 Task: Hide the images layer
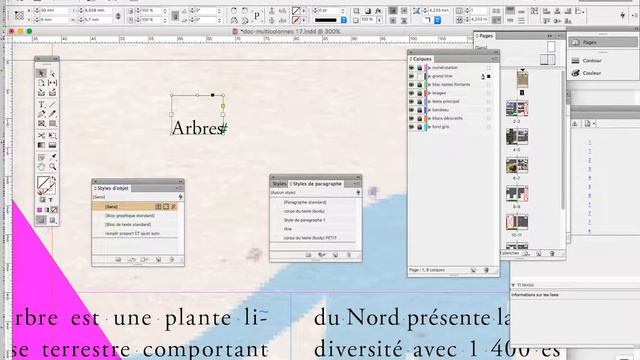tap(412, 93)
